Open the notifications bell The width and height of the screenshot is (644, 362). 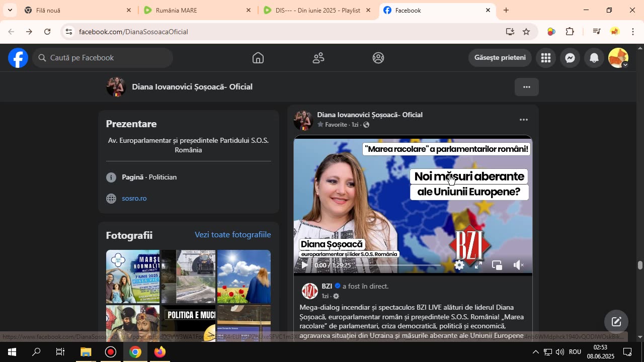coord(594,58)
